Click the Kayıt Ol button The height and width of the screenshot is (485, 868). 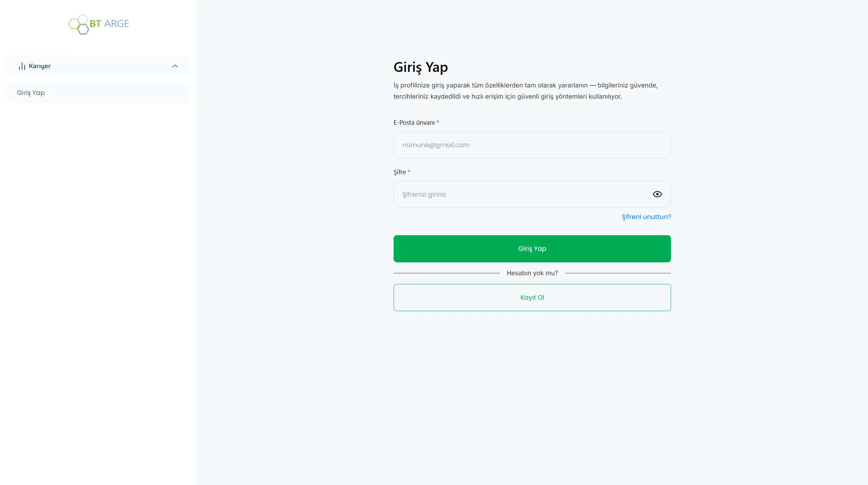[532, 298]
